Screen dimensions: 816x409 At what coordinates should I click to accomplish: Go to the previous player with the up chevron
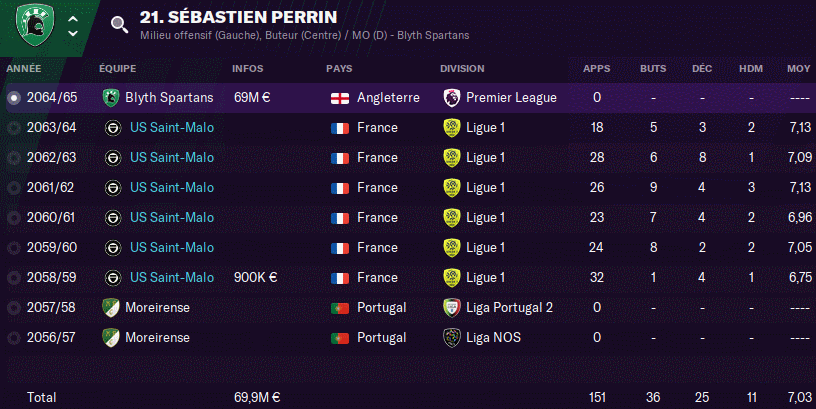73,19
